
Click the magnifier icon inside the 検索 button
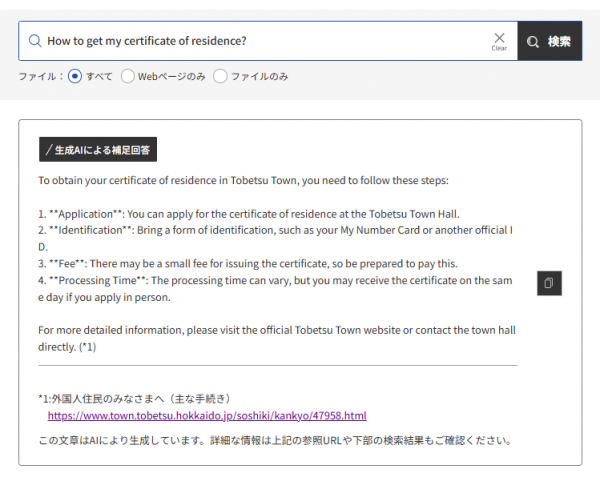pyautogui.click(x=533, y=41)
